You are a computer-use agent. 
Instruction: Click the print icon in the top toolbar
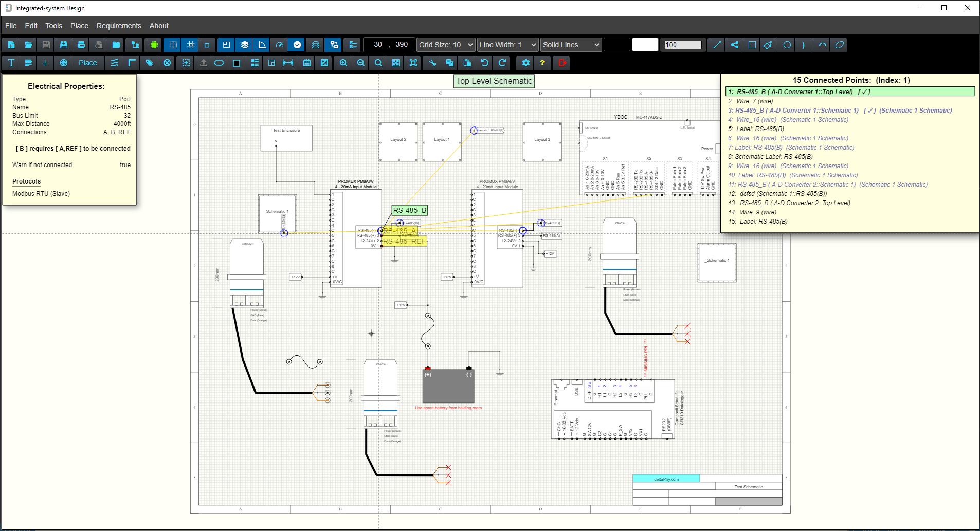(x=81, y=45)
